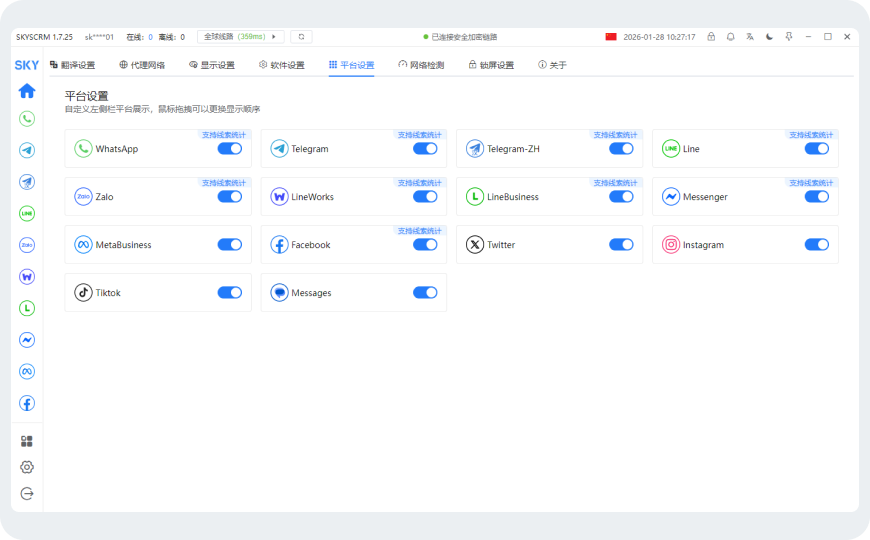Expand the 全球线路 line selector dropdown

[240, 37]
